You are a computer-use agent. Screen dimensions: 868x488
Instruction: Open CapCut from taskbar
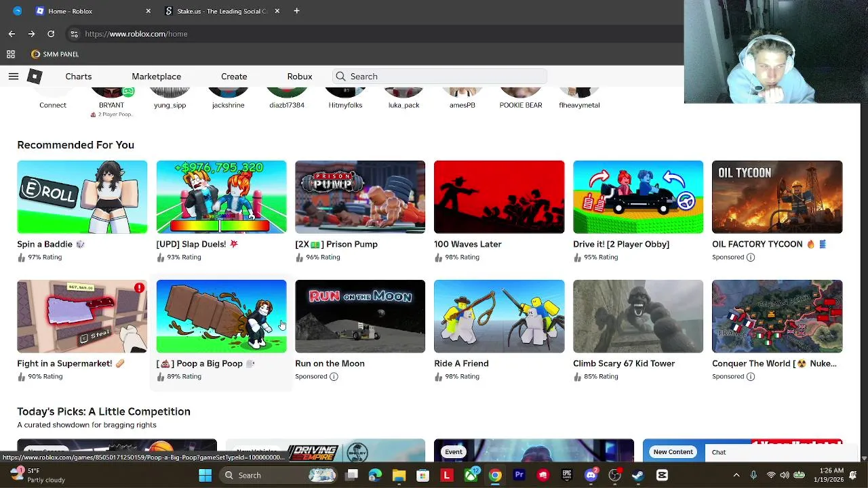[663, 475]
